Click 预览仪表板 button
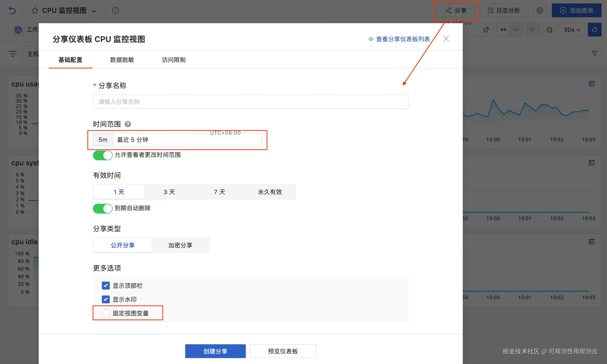This screenshot has width=607, height=364. pyautogui.click(x=283, y=351)
